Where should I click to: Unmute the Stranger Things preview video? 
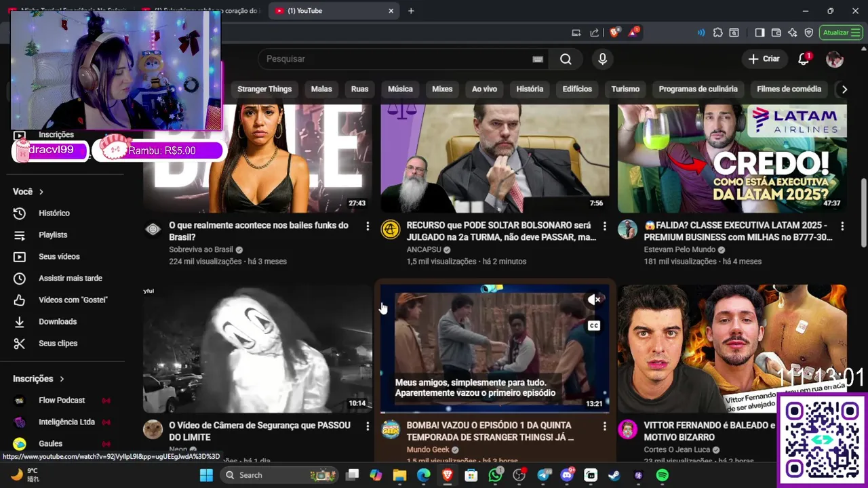click(x=594, y=300)
